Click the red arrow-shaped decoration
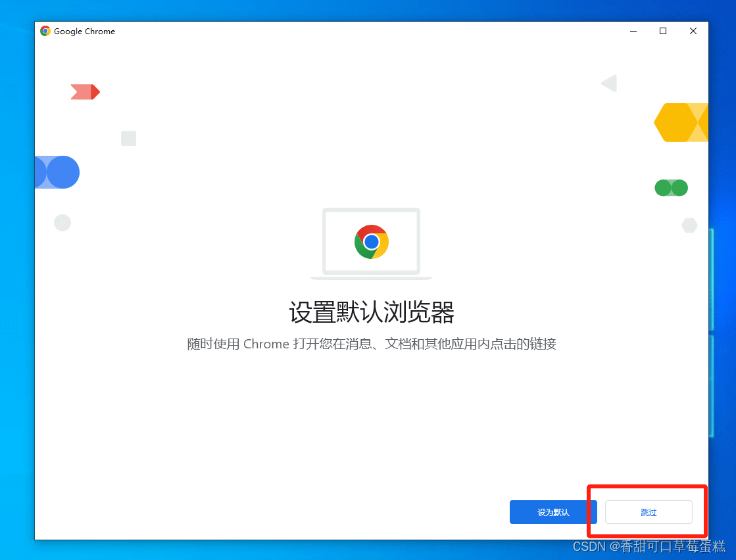Screen dimensions: 736x560 coord(85,92)
